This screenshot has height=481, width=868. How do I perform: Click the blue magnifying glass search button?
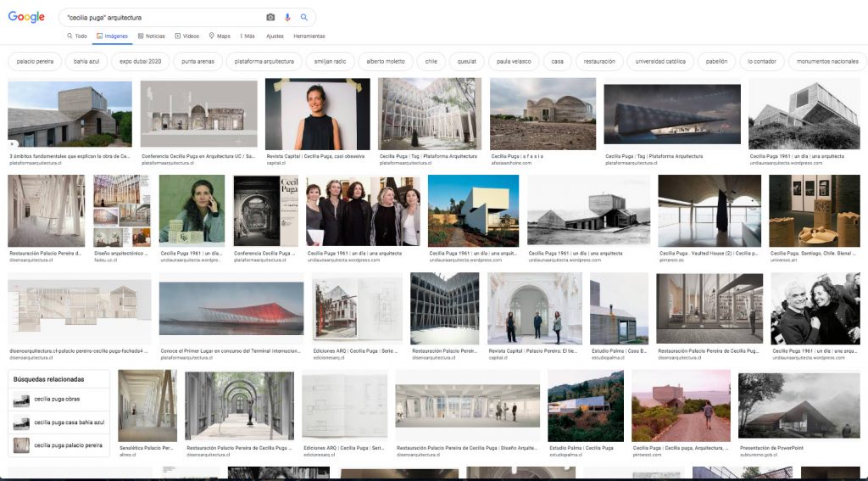(x=304, y=17)
